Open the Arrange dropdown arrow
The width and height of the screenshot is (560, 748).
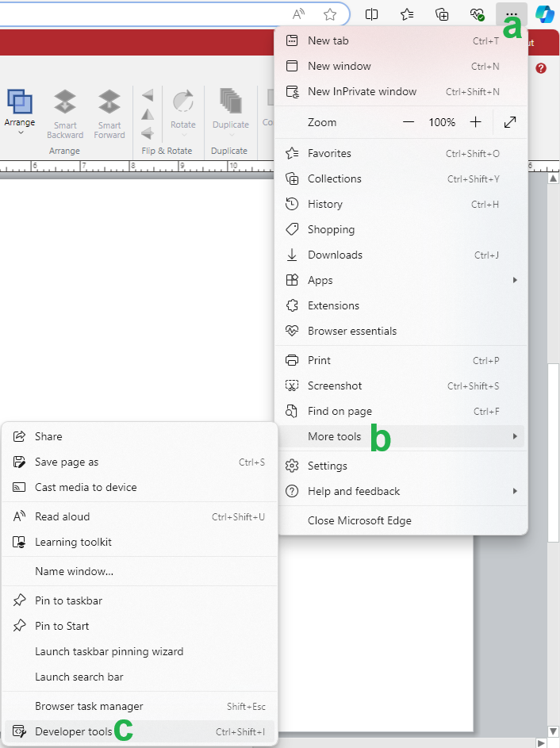coord(20,133)
